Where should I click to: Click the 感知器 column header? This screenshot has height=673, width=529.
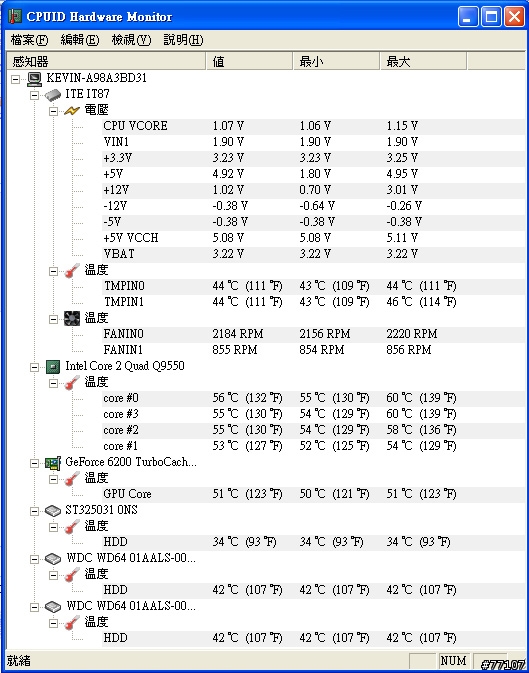click(106, 61)
